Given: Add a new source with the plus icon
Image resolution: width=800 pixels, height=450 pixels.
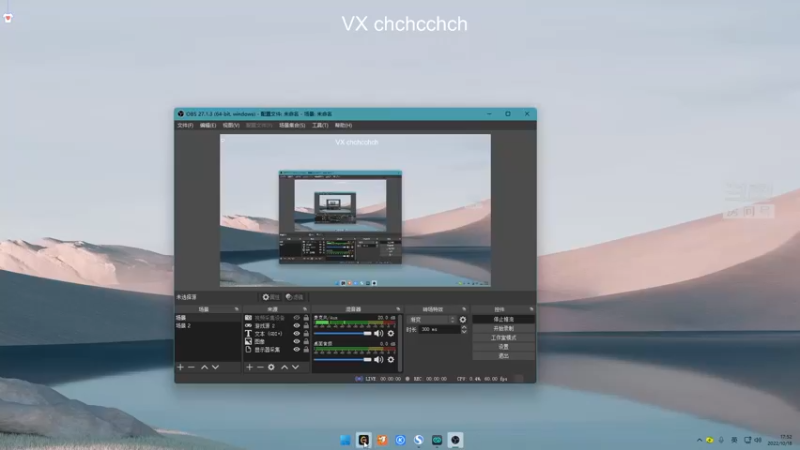Looking at the screenshot, I should pyautogui.click(x=249, y=367).
